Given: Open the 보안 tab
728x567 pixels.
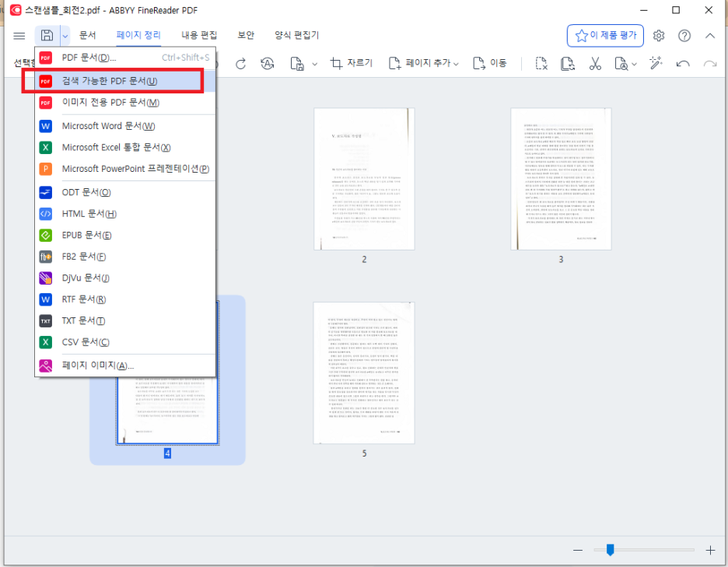Looking at the screenshot, I should (246, 35).
